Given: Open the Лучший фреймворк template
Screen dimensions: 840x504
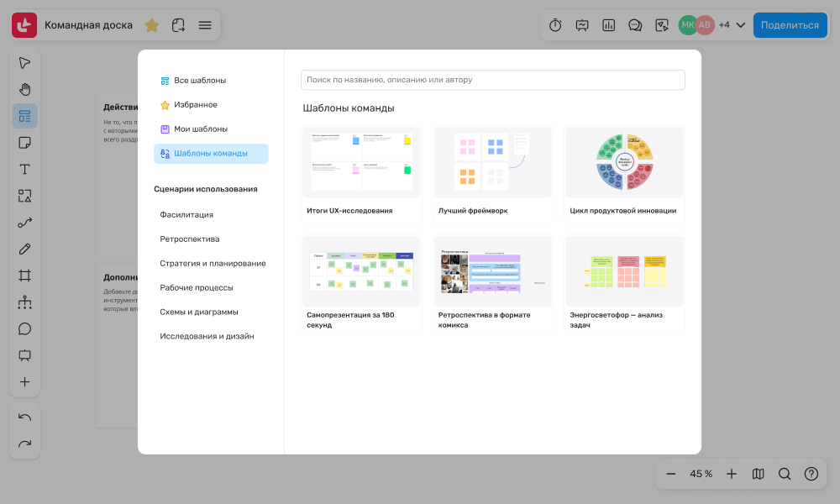Looking at the screenshot, I should point(493,175).
